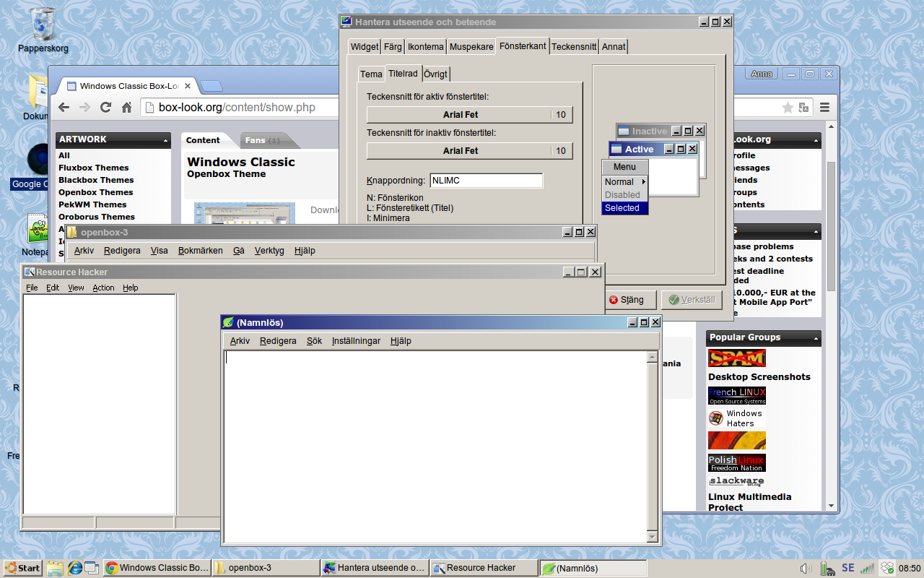Viewport: 924px width, 578px height.
Task: Open the Sök menu in the Namnlös editor
Action: click(314, 340)
